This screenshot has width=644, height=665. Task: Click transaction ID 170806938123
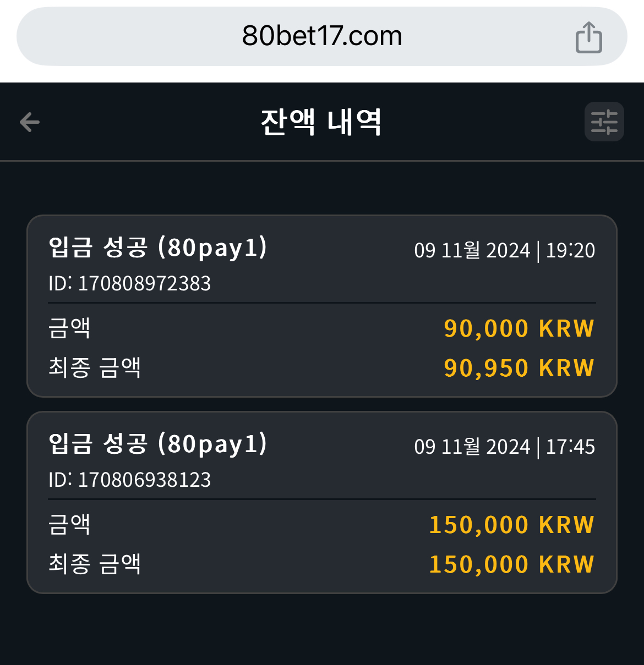[x=130, y=480]
